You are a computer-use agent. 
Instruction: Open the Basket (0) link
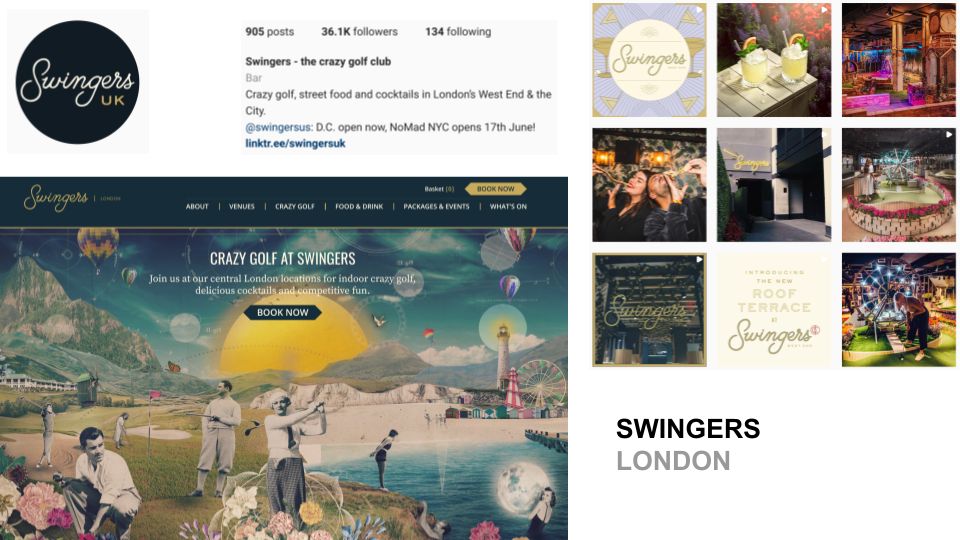[x=440, y=189]
